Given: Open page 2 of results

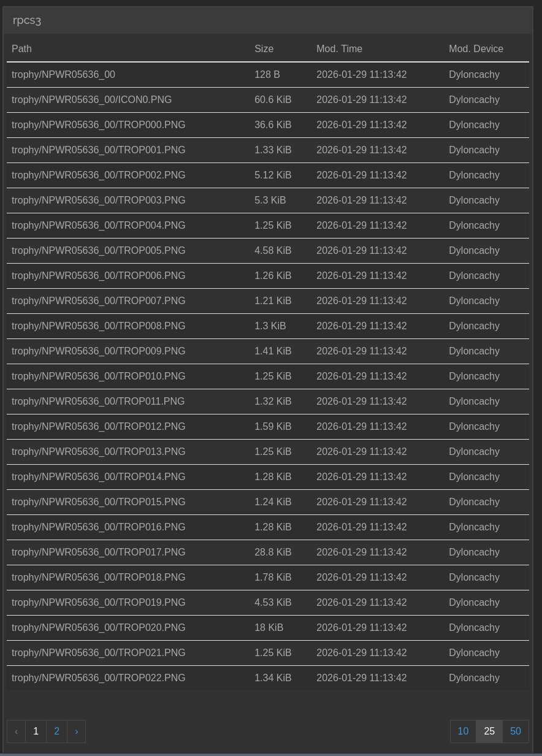Looking at the screenshot, I should point(56,731).
